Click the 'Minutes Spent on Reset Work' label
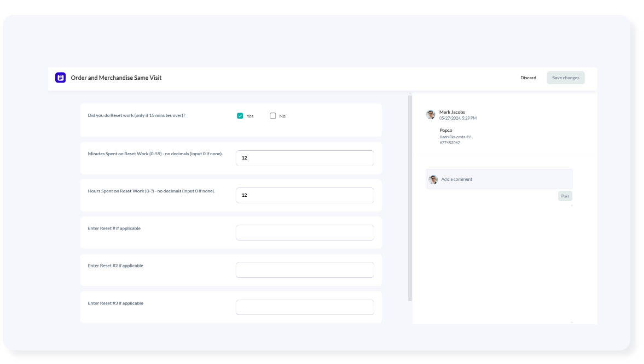 pyautogui.click(x=155, y=154)
